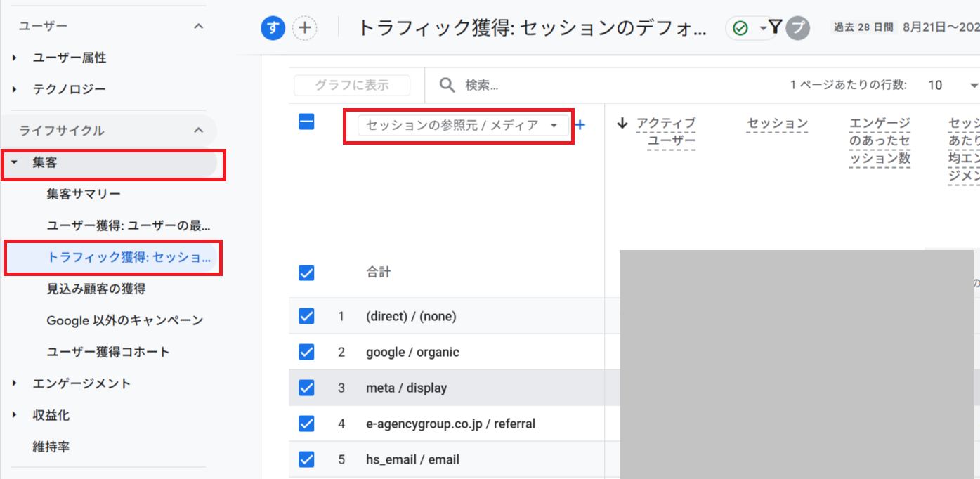Click the filter funnel icon
This screenshot has height=479, width=980.
point(775,27)
